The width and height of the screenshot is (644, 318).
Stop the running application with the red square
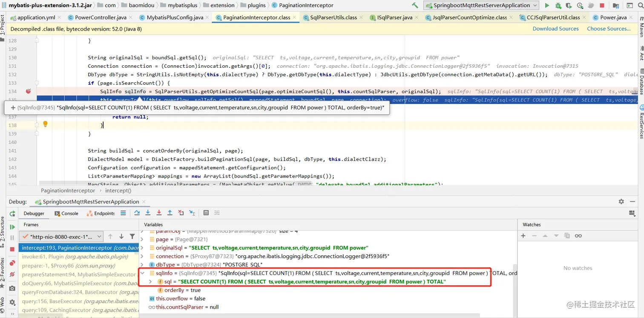[x=603, y=5]
